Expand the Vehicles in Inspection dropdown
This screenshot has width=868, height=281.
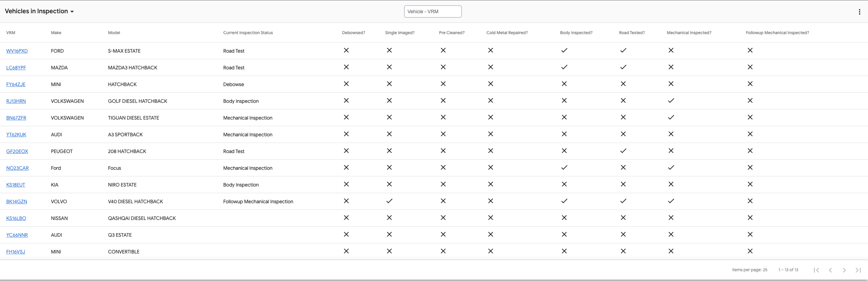[39, 12]
